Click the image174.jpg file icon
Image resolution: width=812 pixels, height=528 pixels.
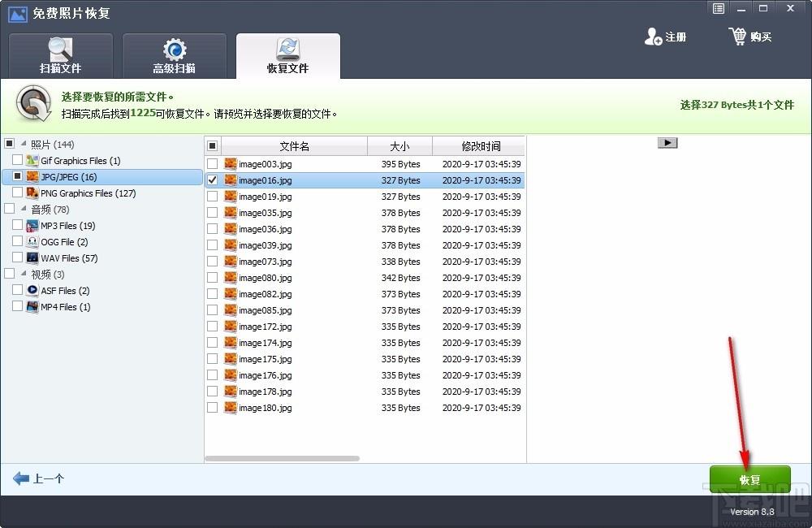tap(231, 342)
